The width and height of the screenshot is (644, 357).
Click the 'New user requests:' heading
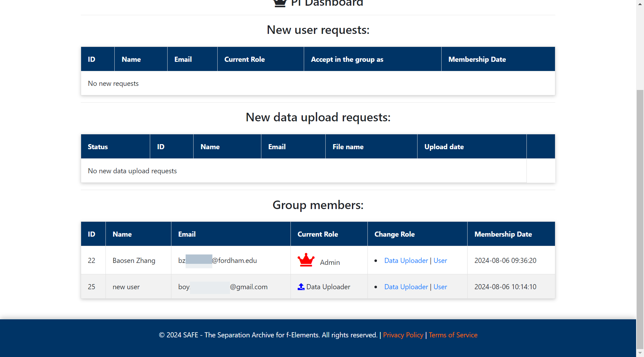click(318, 30)
